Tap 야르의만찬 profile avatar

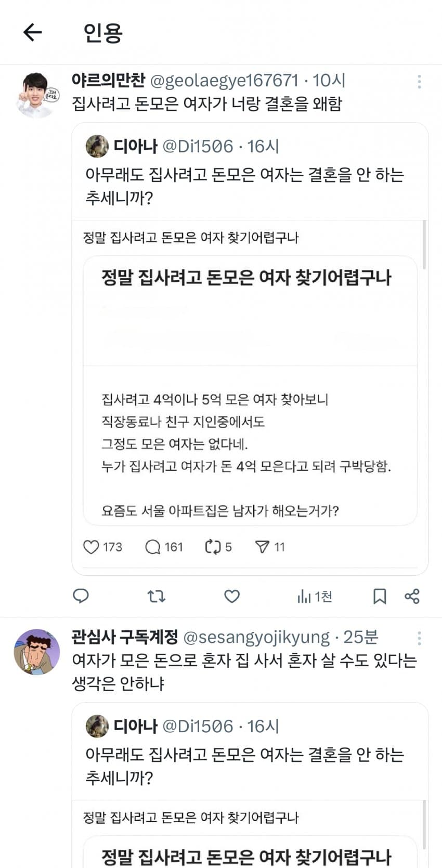pos(37,95)
